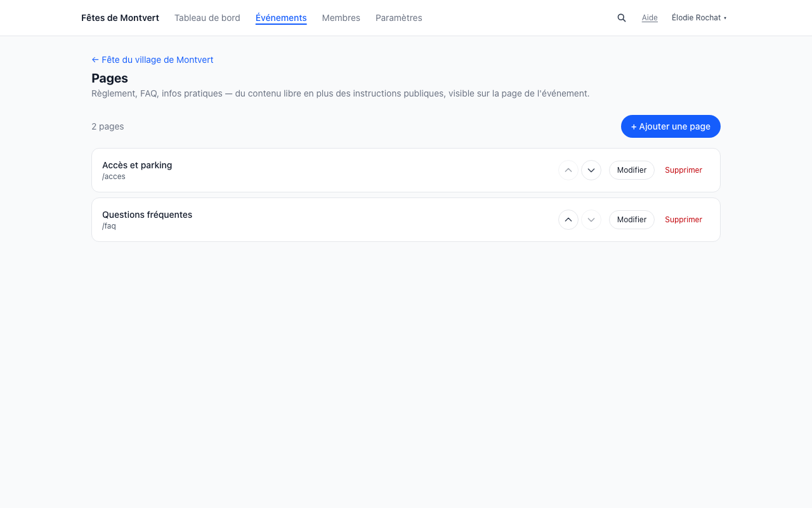Select the Événements tab
Screen dimensions: 812x508
281,18
